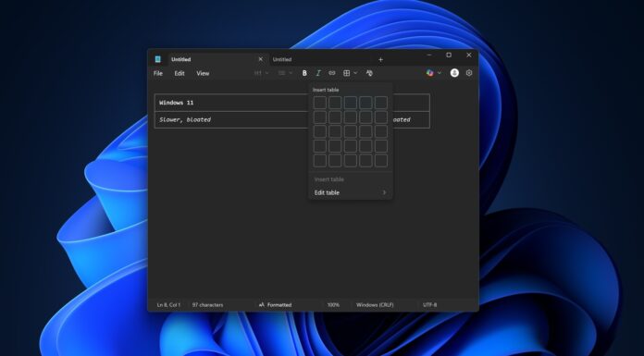This screenshot has width=644, height=356.
Task: Pick row 2, column 4 in the Insert table grid
Action: tap(365, 117)
